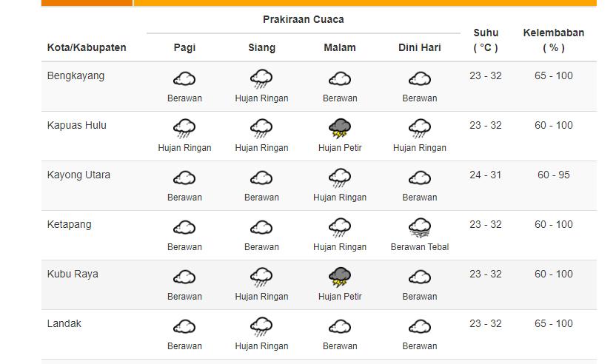Select the Ketapang row name
616x364 pixels.
(x=70, y=224)
